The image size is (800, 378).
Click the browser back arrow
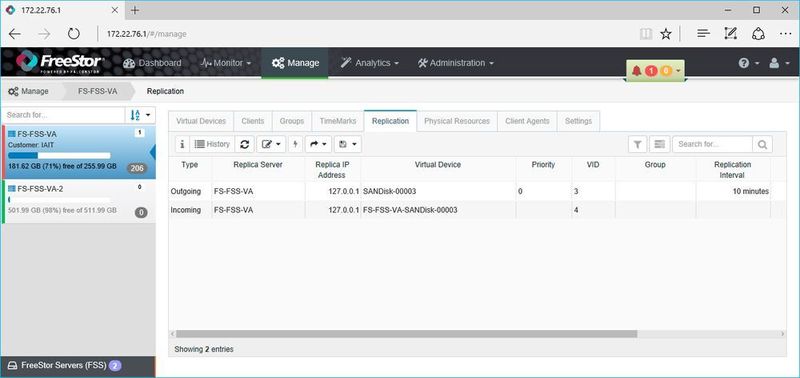coord(15,34)
